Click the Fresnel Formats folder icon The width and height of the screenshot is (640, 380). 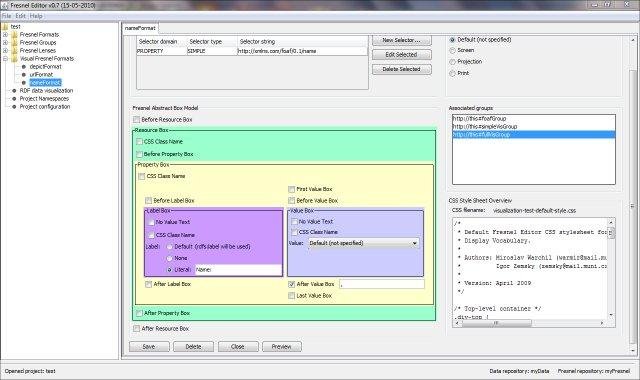click(15, 35)
